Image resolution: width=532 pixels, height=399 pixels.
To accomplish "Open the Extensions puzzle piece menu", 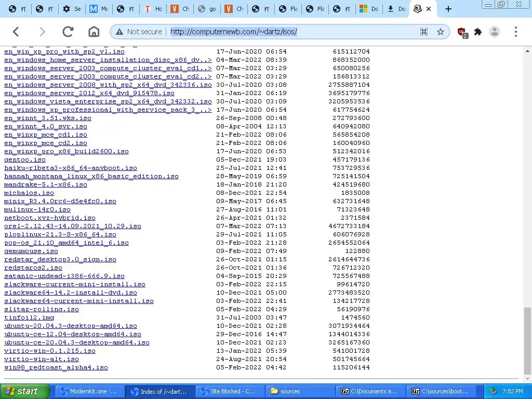I will [478, 32].
